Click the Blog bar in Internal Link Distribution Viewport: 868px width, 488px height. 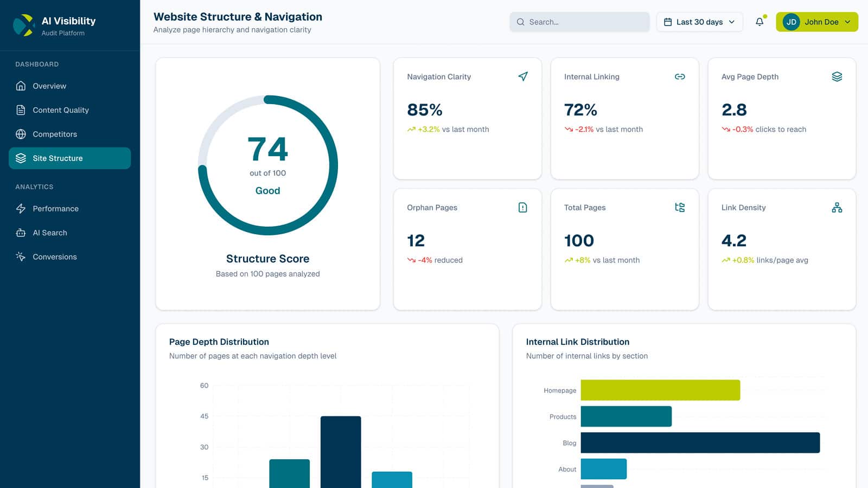point(700,442)
